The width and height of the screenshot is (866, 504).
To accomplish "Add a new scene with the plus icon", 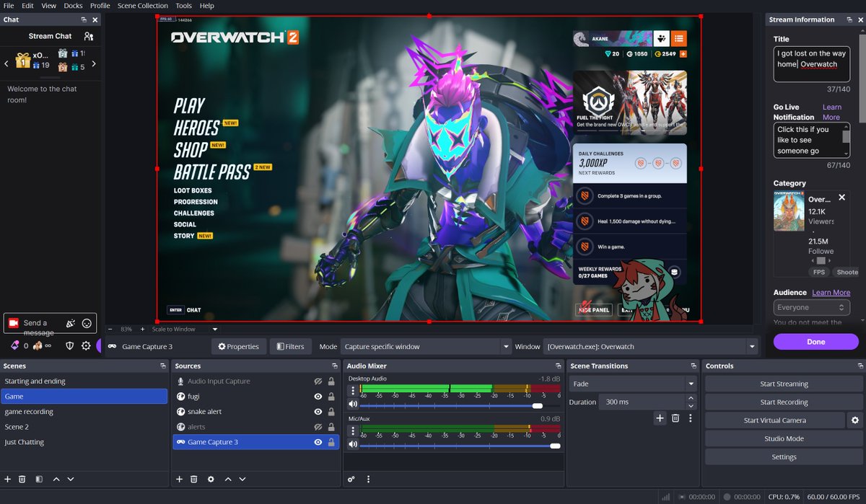I will 7,479.
